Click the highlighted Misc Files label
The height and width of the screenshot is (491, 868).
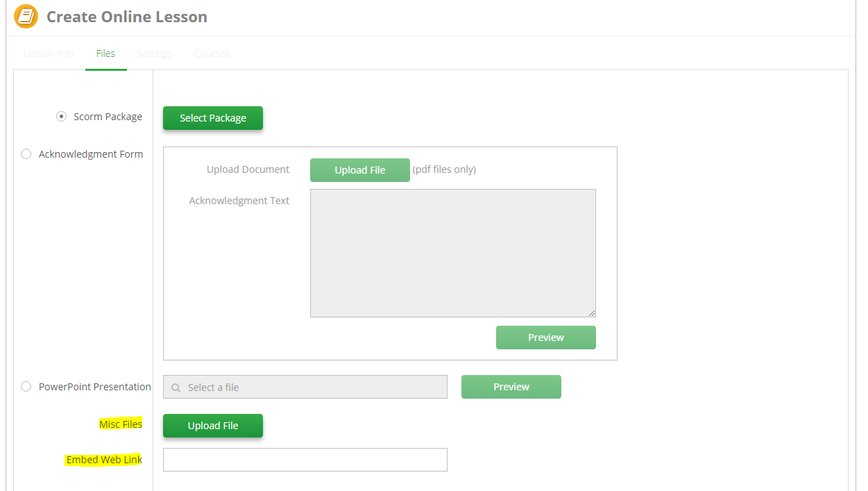pos(121,424)
